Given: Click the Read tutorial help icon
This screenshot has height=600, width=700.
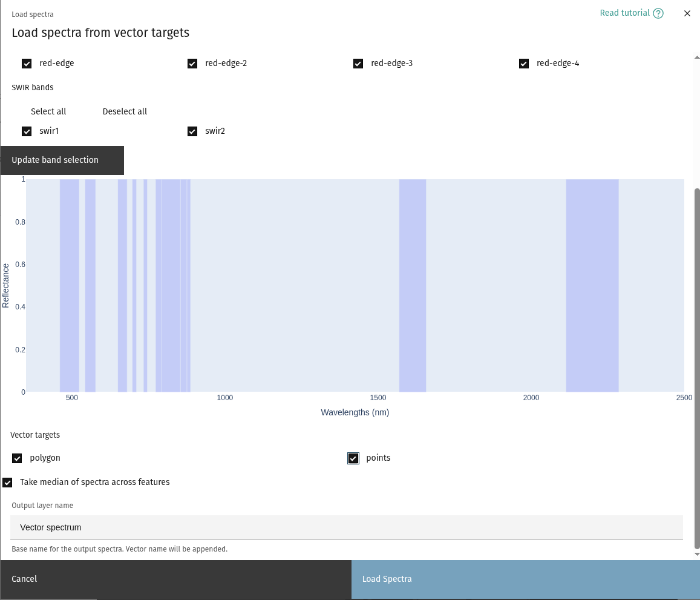Looking at the screenshot, I should [x=658, y=13].
